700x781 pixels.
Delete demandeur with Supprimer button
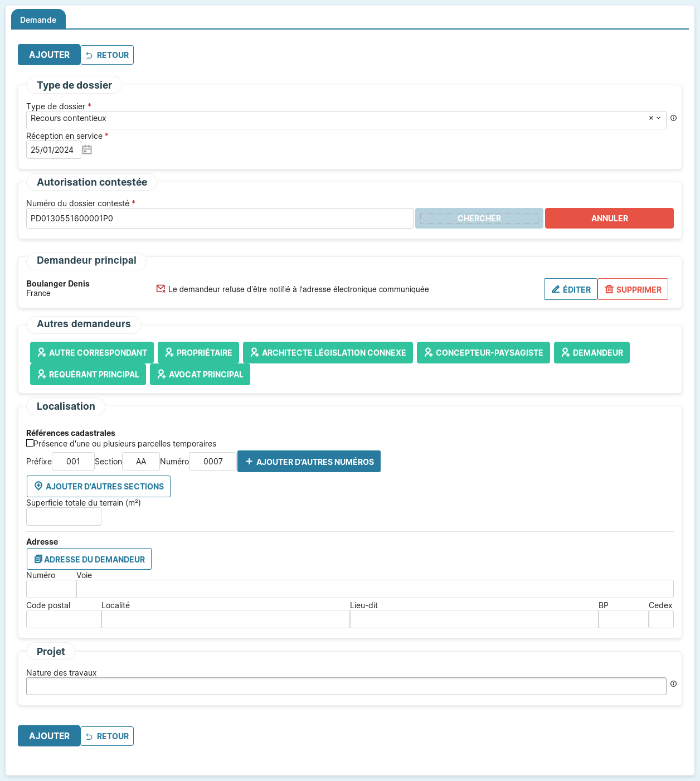pyautogui.click(x=633, y=289)
